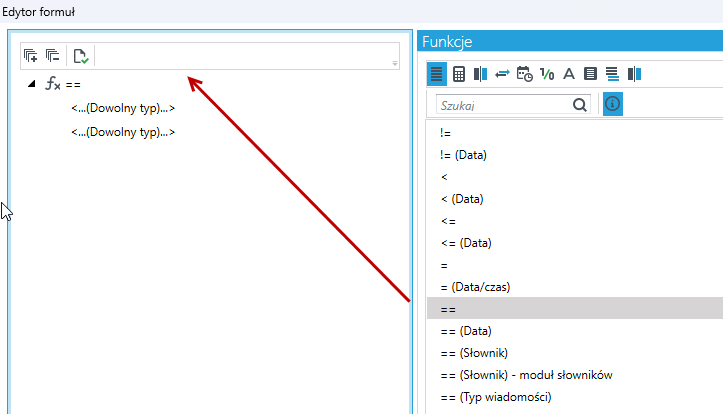The height and width of the screenshot is (414, 723).
Task: Select the first <...(Dowolny typ)...> argument
Action: (x=123, y=108)
